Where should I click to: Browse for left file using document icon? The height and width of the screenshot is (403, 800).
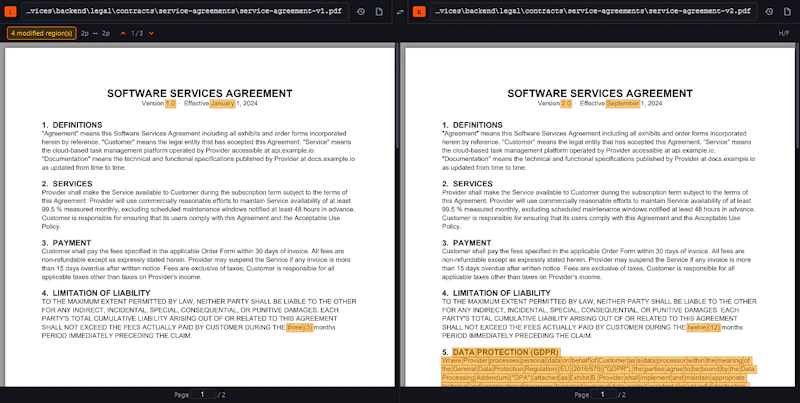point(379,11)
